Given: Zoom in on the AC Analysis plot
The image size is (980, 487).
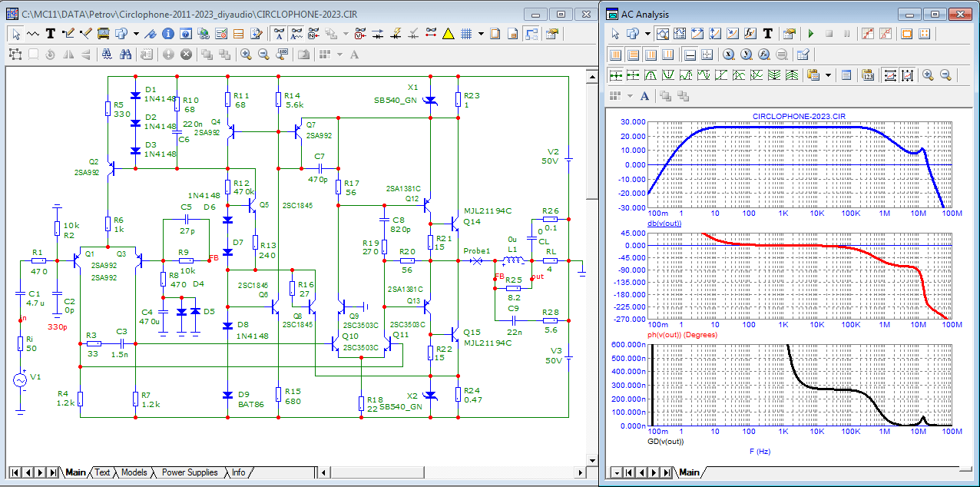Looking at the screenshot, I should [x=928, y=75].
